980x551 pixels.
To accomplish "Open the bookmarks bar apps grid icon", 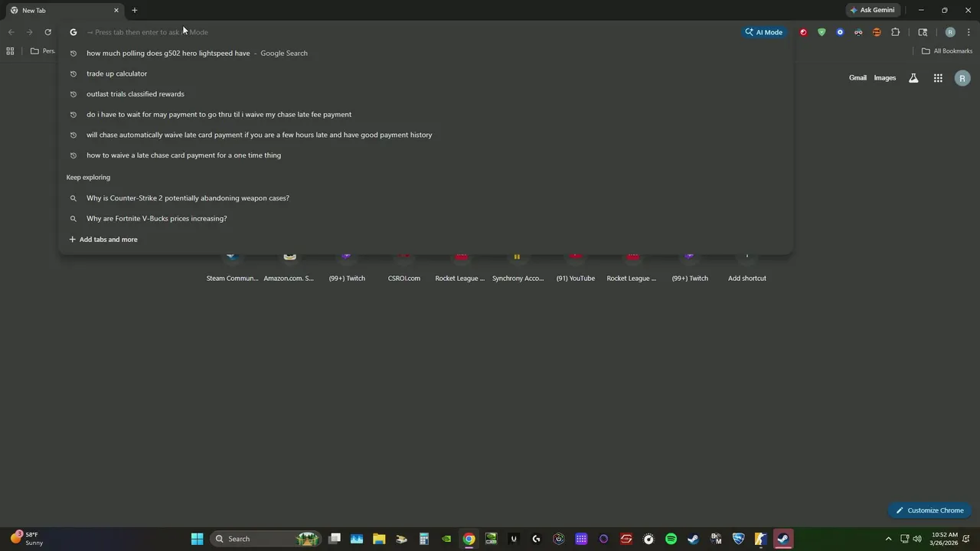I will 10,51.
